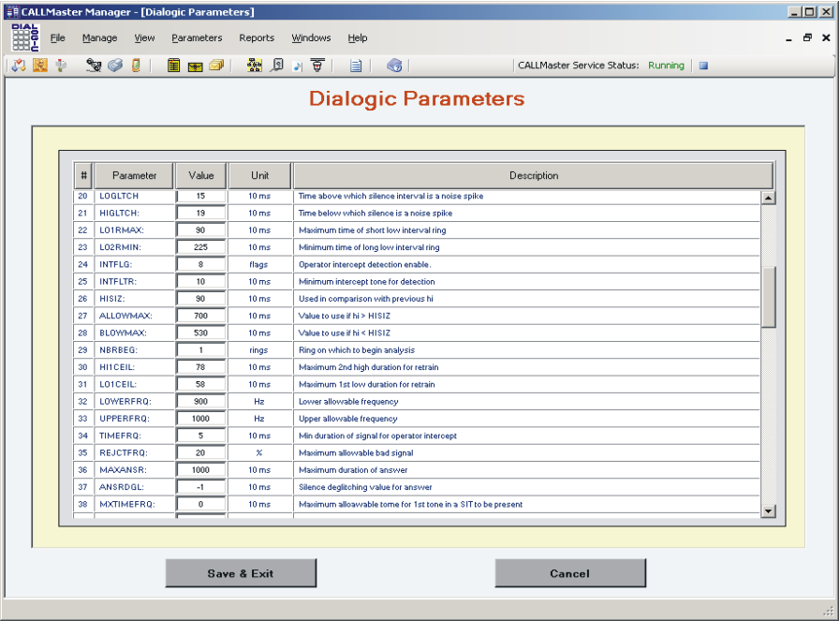Image resolution: width=840 pixels, height=621 pixels.
Task: Click the 'Maximum allowable bad signal' description
Action: (x=356, y=453)
